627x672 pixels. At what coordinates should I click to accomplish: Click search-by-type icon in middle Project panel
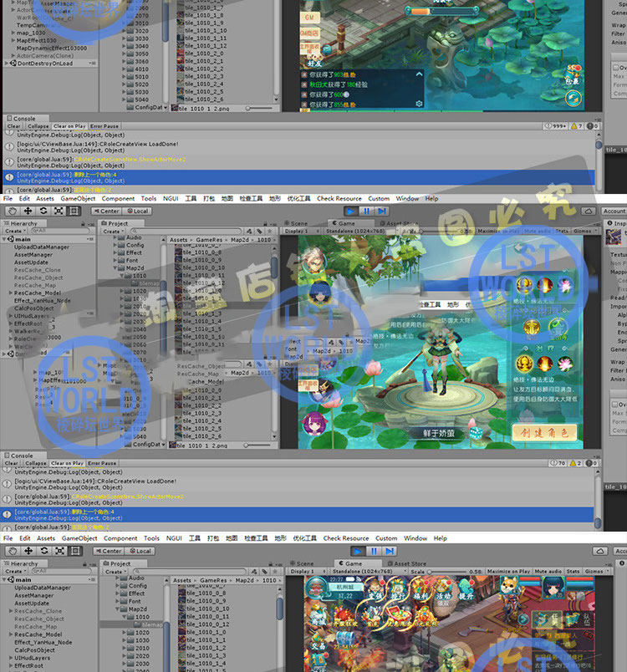(x=248, y=231)
